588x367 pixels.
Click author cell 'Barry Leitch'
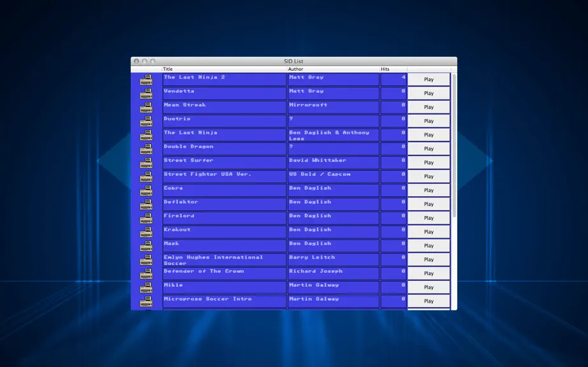click(334, 259)
